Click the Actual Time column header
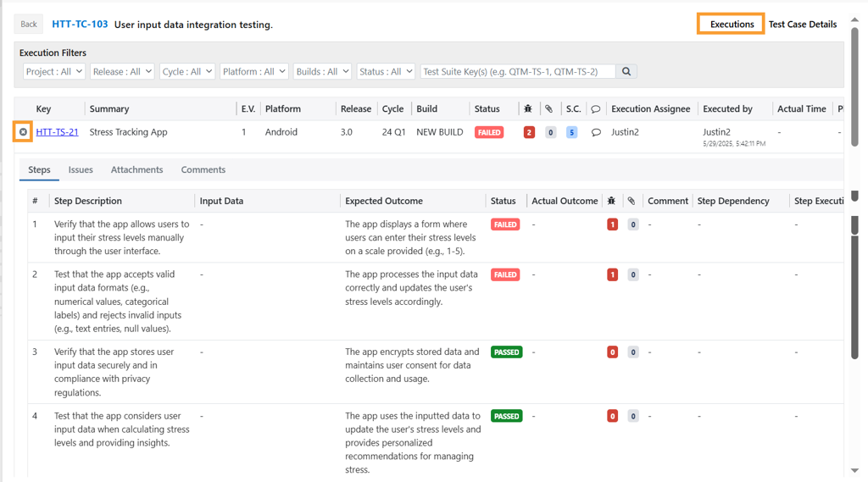This screenshot has height=482, width=868. (802, 109)
